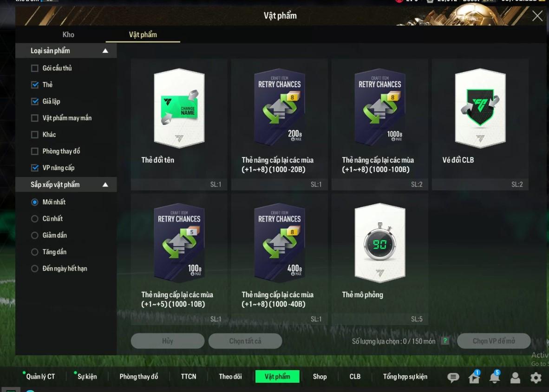
Task: Open the user profile icon
Action: point(515,377)
